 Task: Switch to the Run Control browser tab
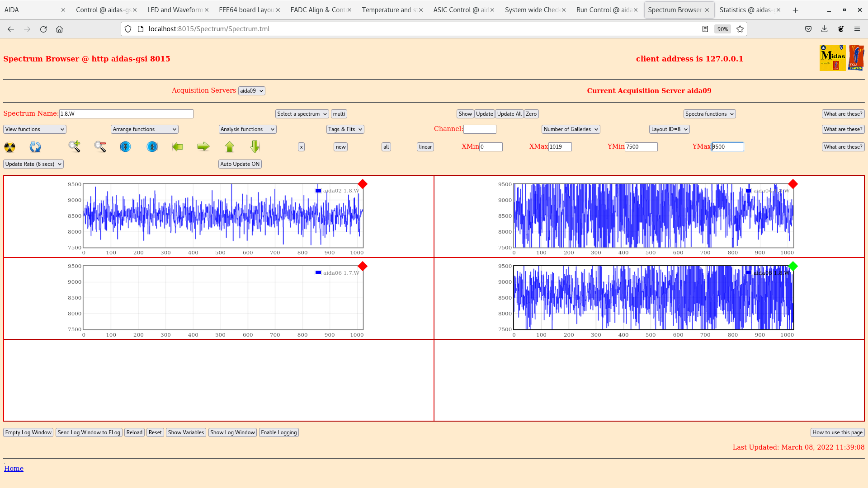tap(604, 10)
